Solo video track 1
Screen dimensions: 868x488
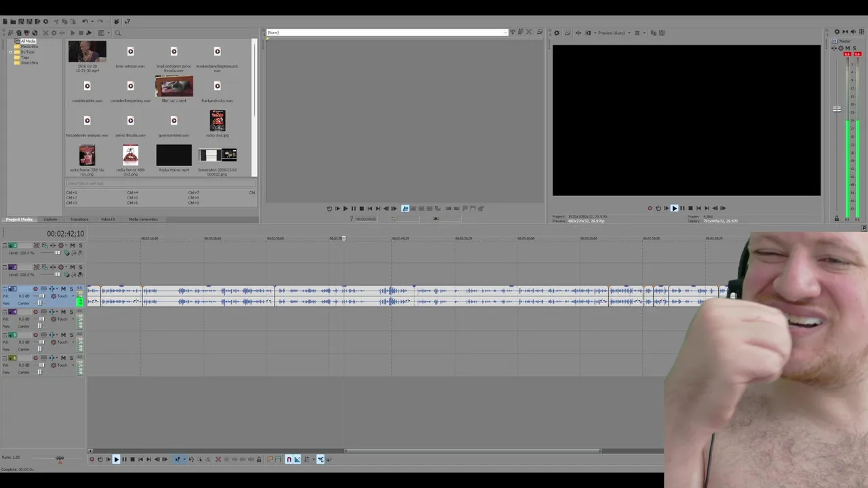click(80, 245)
